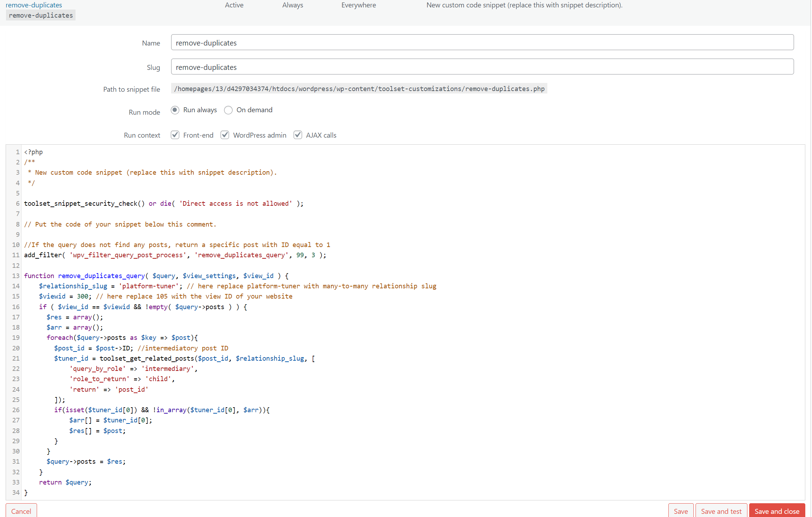Click the line 8 comment 'Put the code'
The image size is (812, 517).
coord(120,224)
